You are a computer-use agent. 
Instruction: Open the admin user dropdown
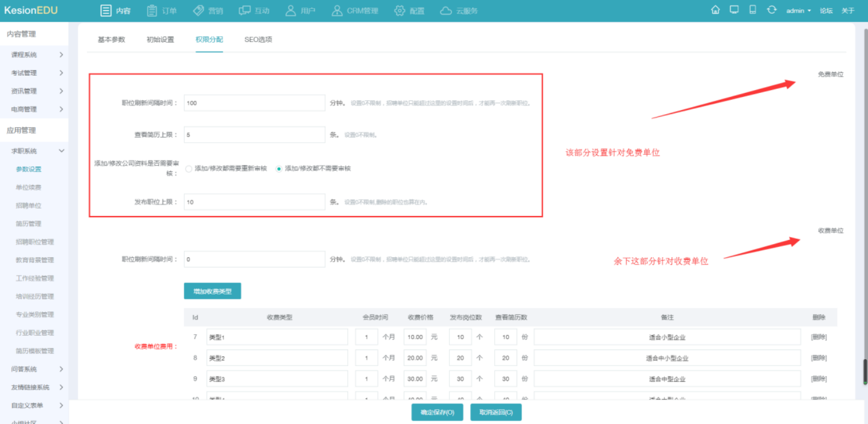coord(798,11)
